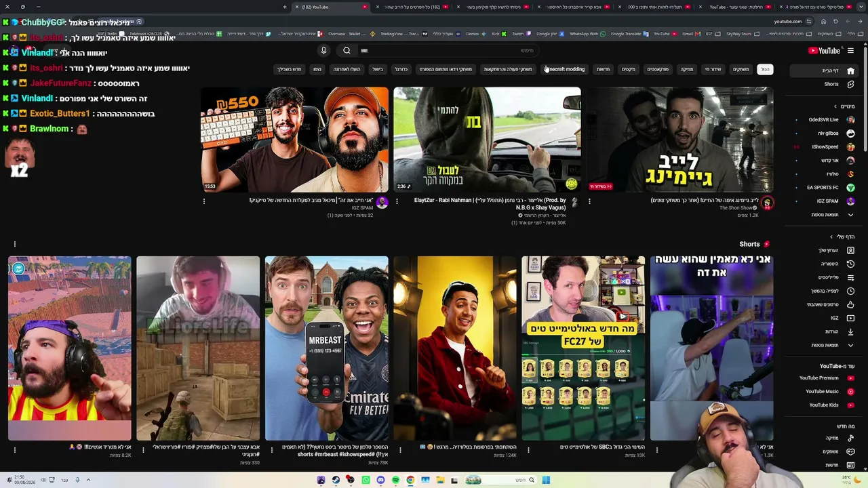Open the on-screen keyboard in search box

point(364,51)
